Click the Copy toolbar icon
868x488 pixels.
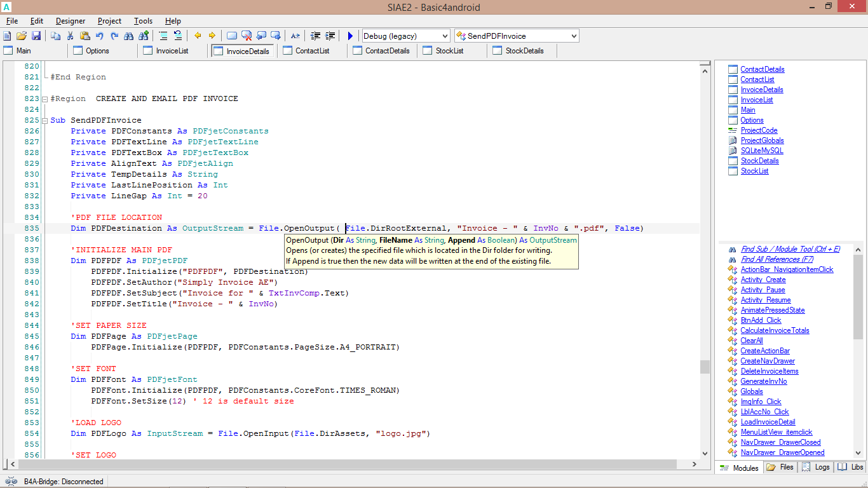click(x=56, y=36)
